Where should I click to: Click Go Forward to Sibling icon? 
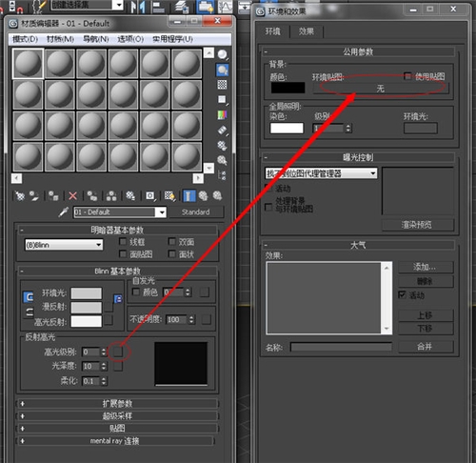pyautogui.click(x=217, y=196)
